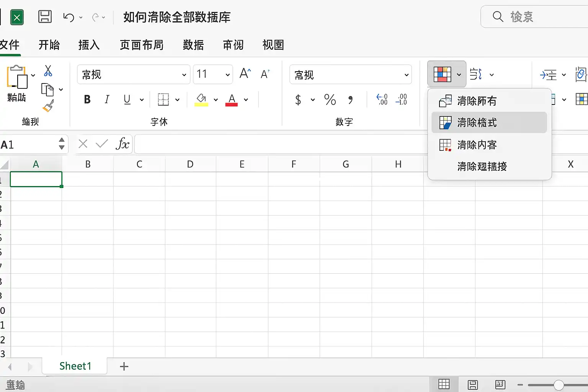
Task: Click the Increase Font Size icon
Action: [245, 73]
